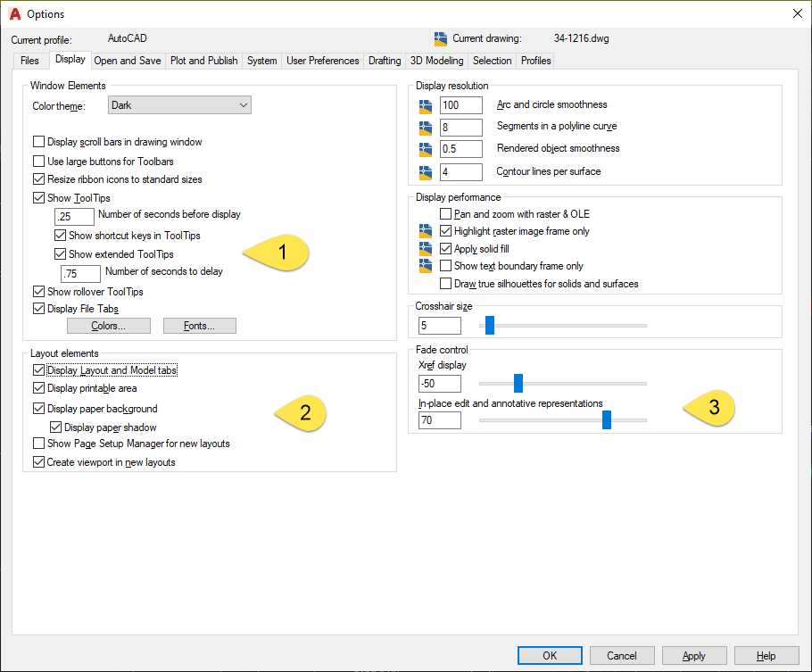Screen dimensions: 812x672
Task: Click the Colors button under Window Elements
Action: click(x=108, y=325)
